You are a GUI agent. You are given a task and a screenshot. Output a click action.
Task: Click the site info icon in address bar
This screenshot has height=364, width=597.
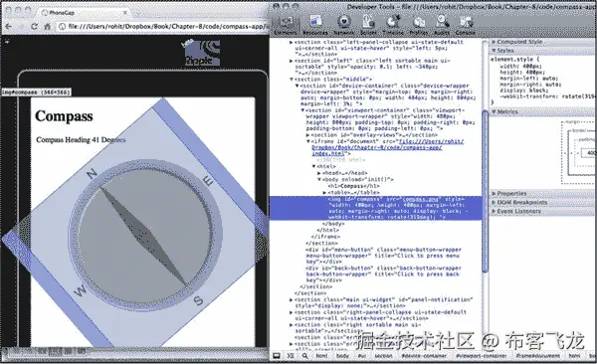pos(62,26)
